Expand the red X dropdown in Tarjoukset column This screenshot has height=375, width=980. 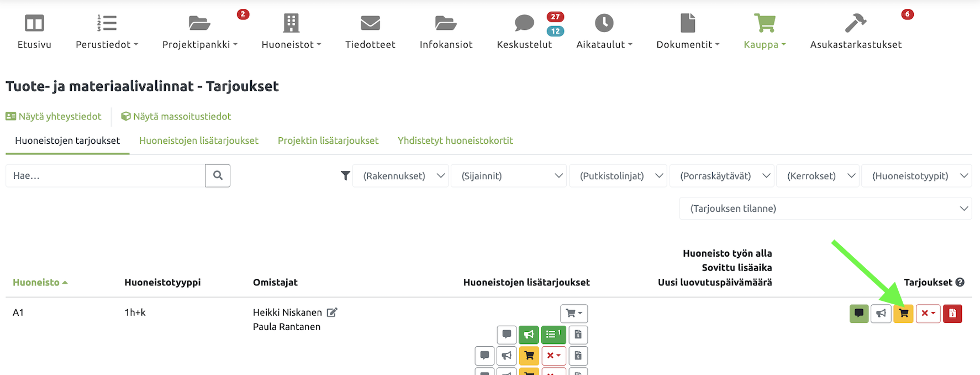(x=928, y=314)
